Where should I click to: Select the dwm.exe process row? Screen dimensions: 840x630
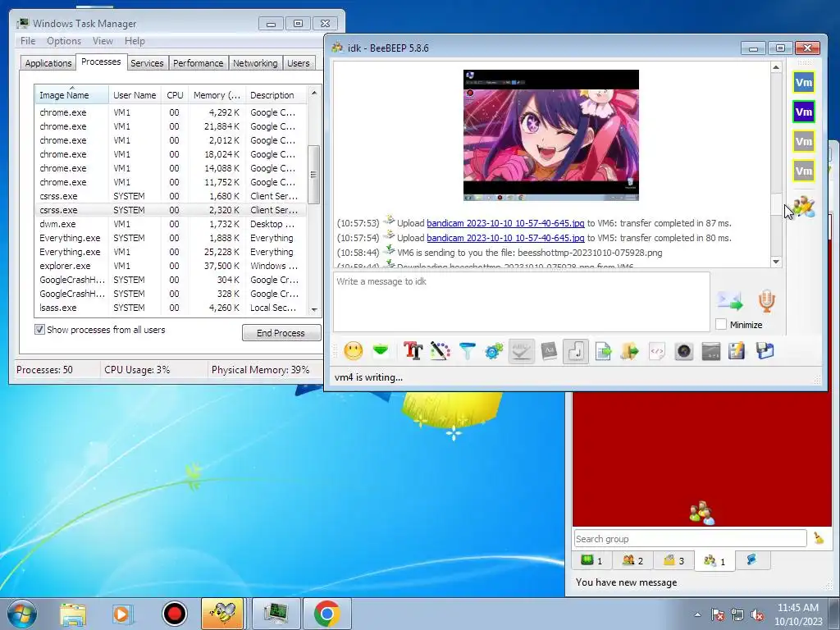point(171,224)
